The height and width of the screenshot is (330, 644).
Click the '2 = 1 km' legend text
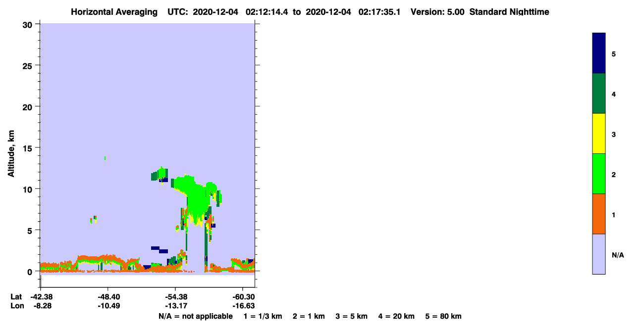309,316
